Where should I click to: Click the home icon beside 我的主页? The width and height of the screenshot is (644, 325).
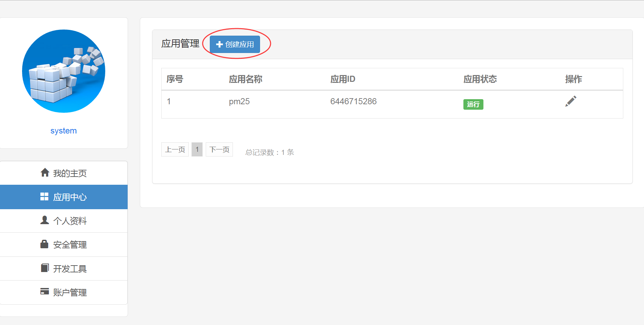[x=45, y=173]
